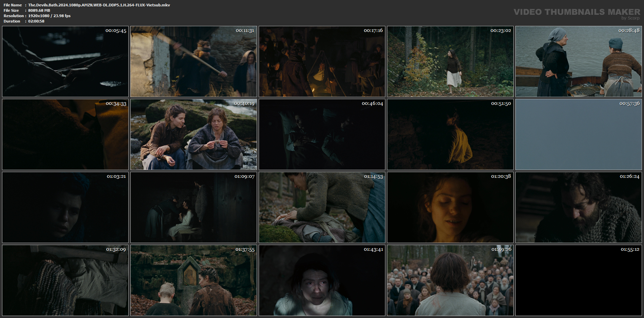Image resolution: width=644 pixels, height=318 pixels.
Task: Open the thumbnail at timestamp 00:05:45
Action: pyautogui.click(x=65, y=62)
